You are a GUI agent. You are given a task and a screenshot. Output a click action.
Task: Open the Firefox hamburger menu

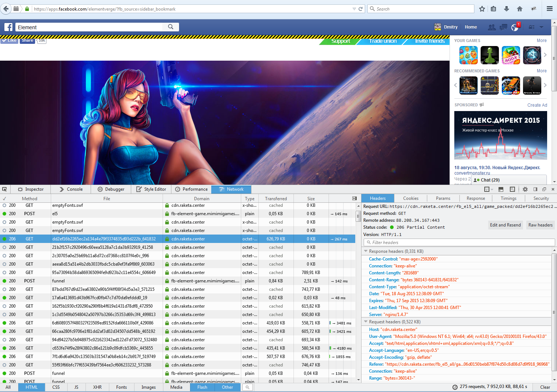(x=550, y=9)
